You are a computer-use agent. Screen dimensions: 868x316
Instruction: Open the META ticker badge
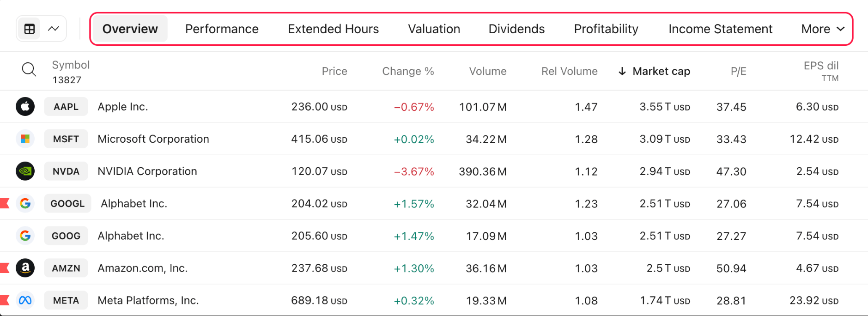(66, 301)
